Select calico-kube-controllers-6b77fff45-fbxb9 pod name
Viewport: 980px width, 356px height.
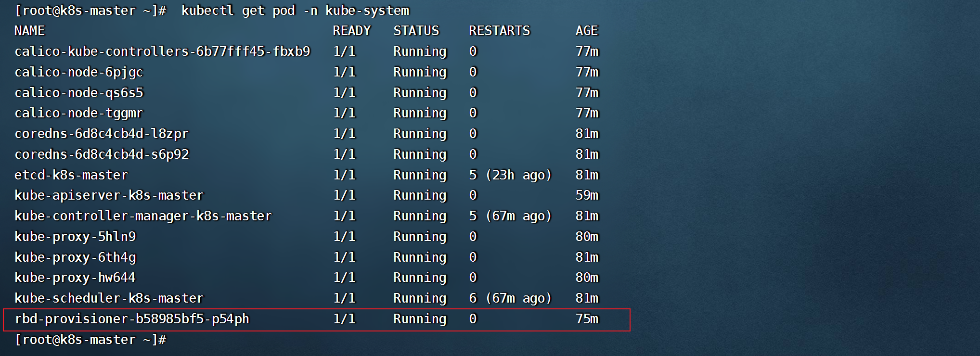coord(162,51)
